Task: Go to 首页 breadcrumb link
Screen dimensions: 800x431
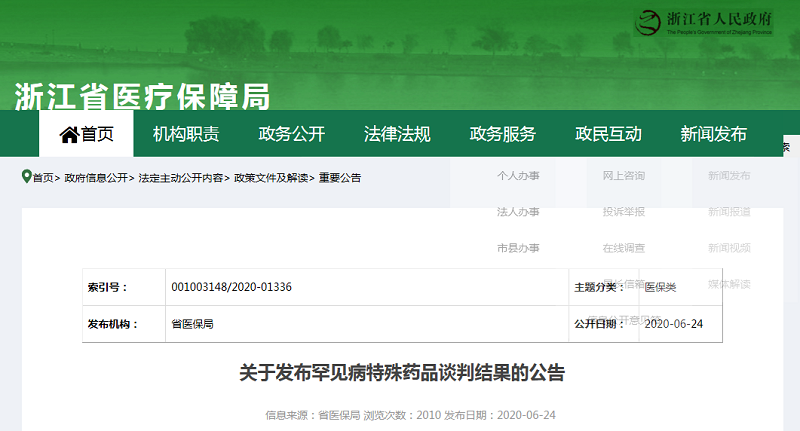Action: (43, 178)
